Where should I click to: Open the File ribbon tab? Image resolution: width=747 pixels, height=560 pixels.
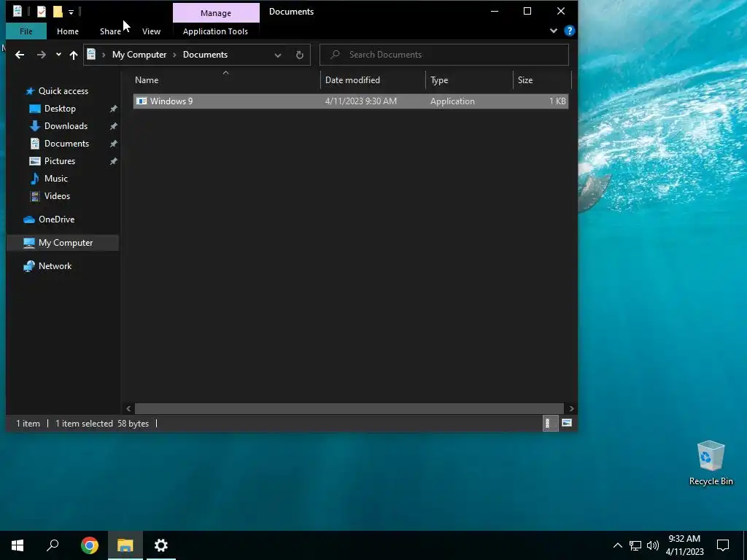[x=26, y=31]
